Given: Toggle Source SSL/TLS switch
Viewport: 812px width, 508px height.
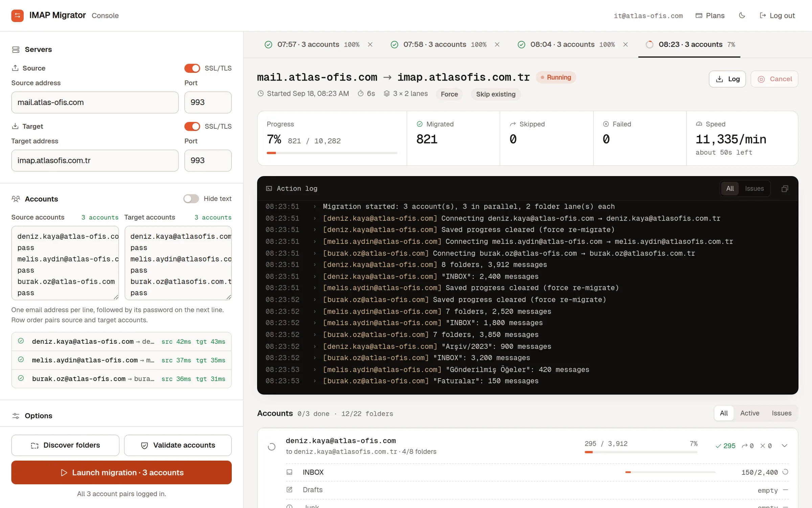Looking at the screenshot, I should [x=192, y=68].
